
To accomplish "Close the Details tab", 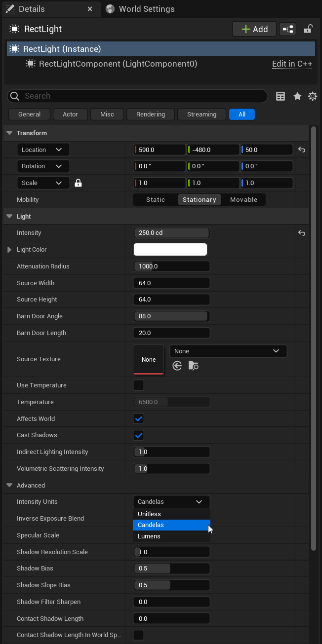I will [x=89, y=9].
